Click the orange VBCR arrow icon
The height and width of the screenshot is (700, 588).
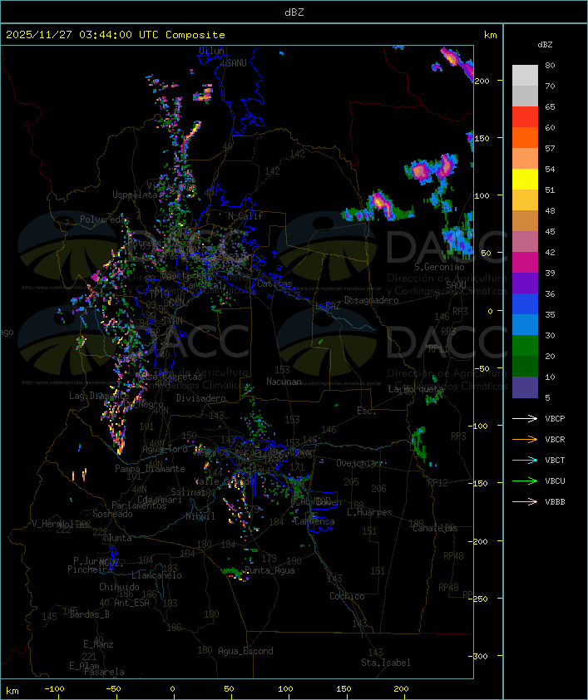point(525,440)
